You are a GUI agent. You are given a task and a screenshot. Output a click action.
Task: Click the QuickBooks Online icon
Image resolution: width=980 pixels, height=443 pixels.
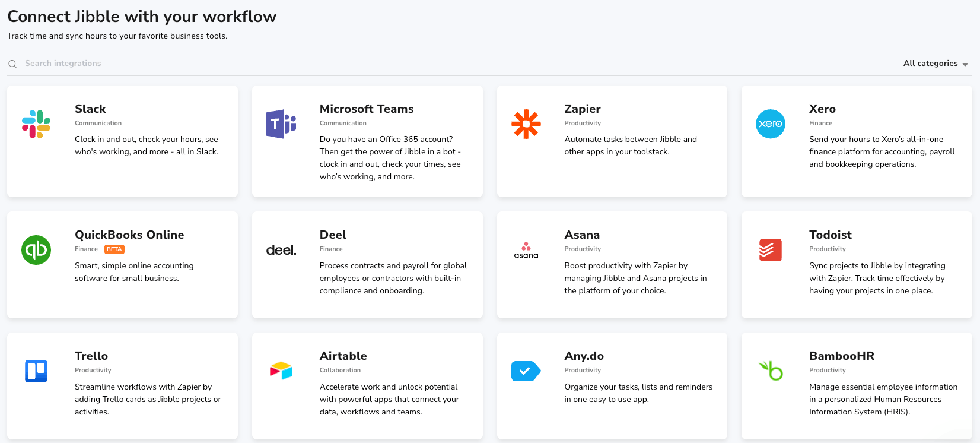[x=37, y=249]
